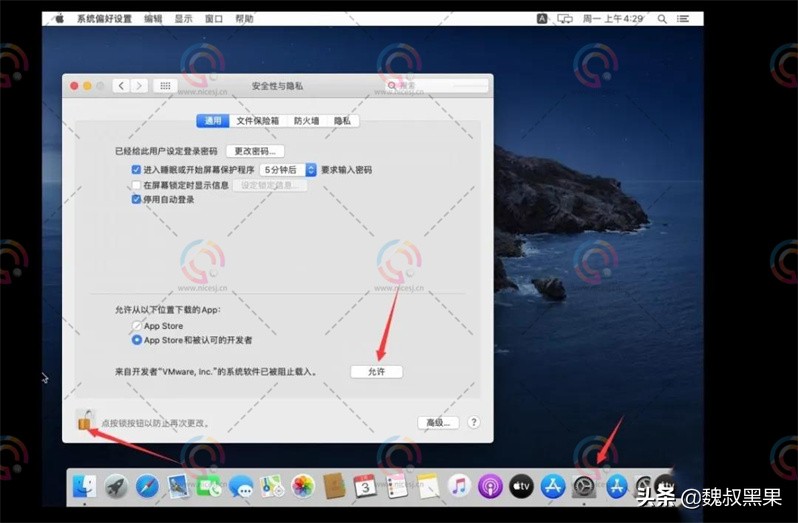The height and width of the screenshot is (523, 798).
Task: Open Spotlight search magnifier in menu bar
Action: point(662,19)
